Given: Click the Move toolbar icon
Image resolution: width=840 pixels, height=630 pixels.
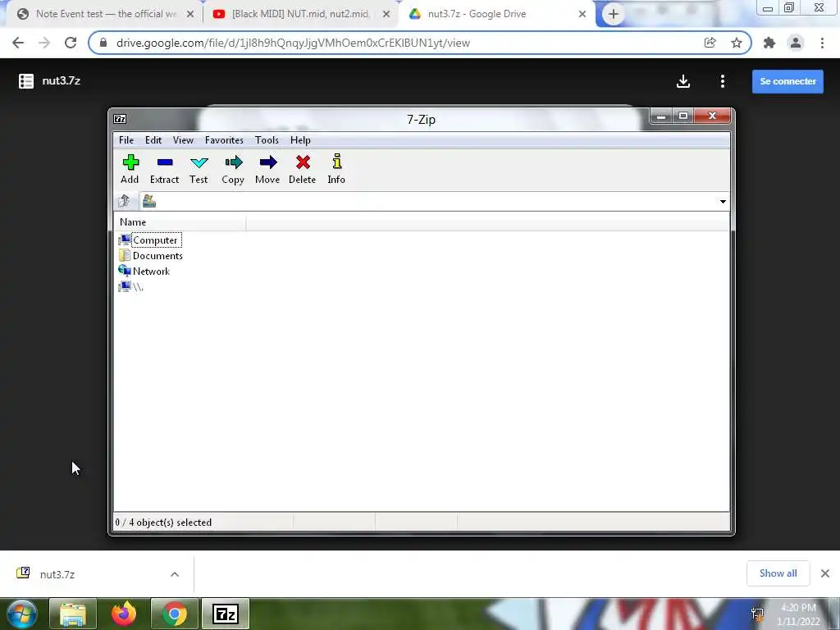Looking at the screenshot, I should (x=267, y=169).
